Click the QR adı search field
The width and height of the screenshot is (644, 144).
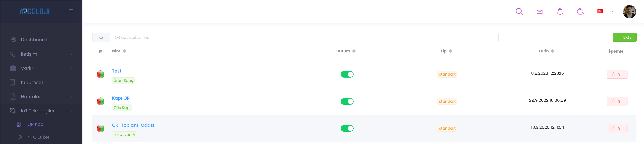pos(304,38)
